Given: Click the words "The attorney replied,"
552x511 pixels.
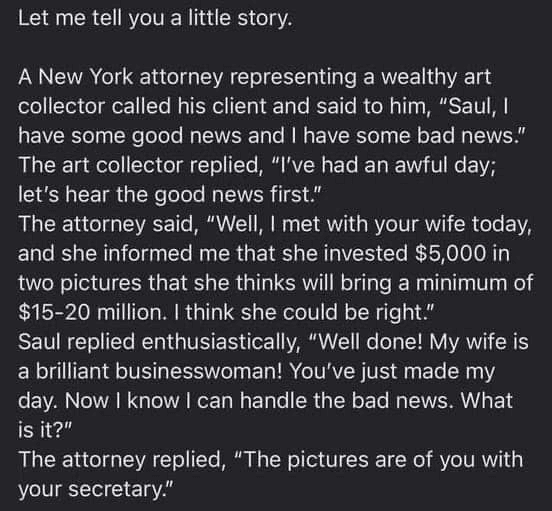Looking at the screenshot, I should tap(122, 460).
